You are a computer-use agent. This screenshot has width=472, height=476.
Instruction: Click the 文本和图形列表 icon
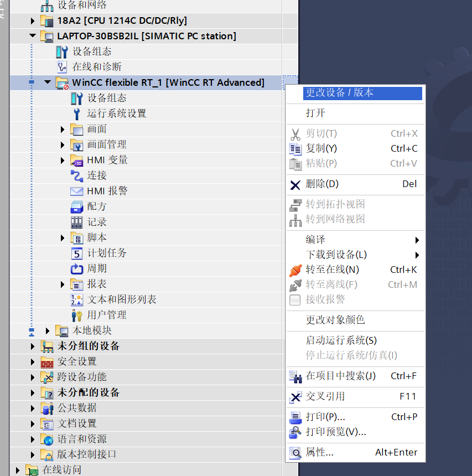click(77, 300)
